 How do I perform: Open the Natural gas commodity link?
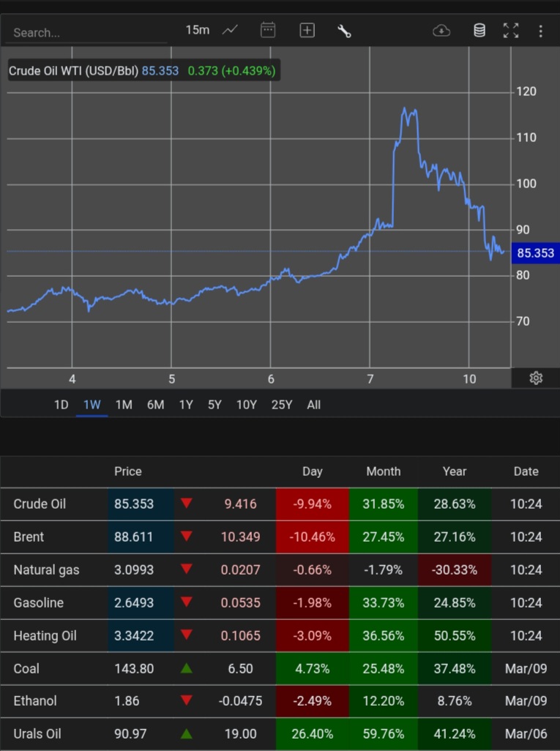46,570
